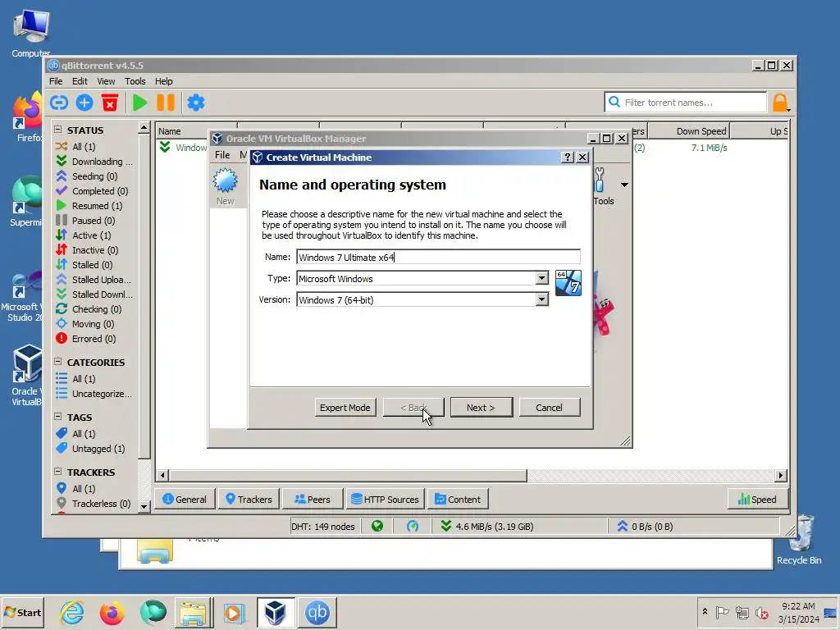Open the Type dropdown
840x630 pixels.
click(541, 278)
